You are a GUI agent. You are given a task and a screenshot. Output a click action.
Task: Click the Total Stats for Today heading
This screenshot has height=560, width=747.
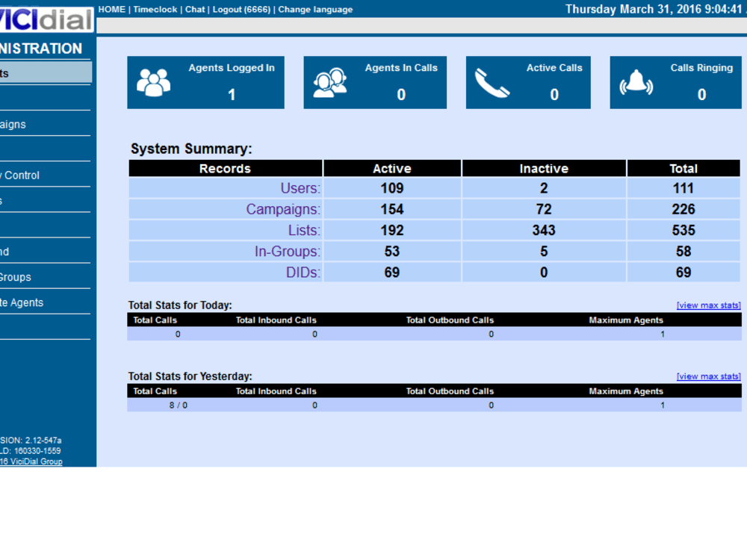(180, 305)
